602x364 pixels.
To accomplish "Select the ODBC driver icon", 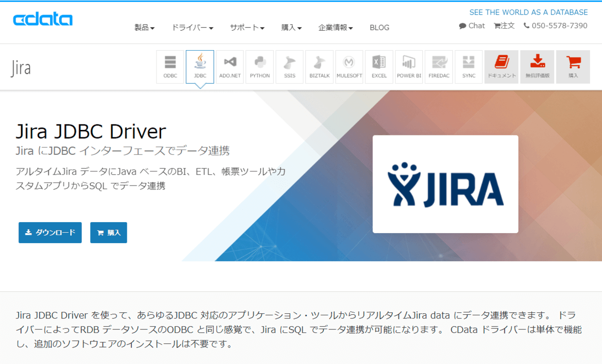I will [x=170, y=67].
